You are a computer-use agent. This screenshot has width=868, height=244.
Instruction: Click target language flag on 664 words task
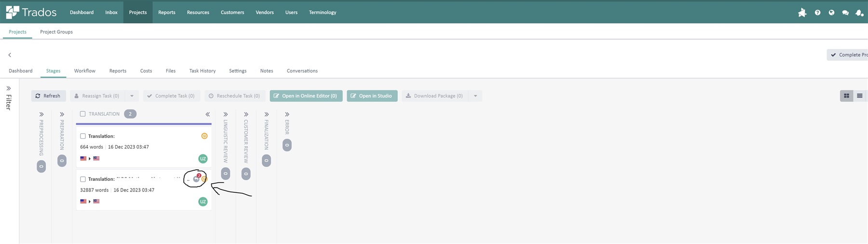[x=96, y=158]
